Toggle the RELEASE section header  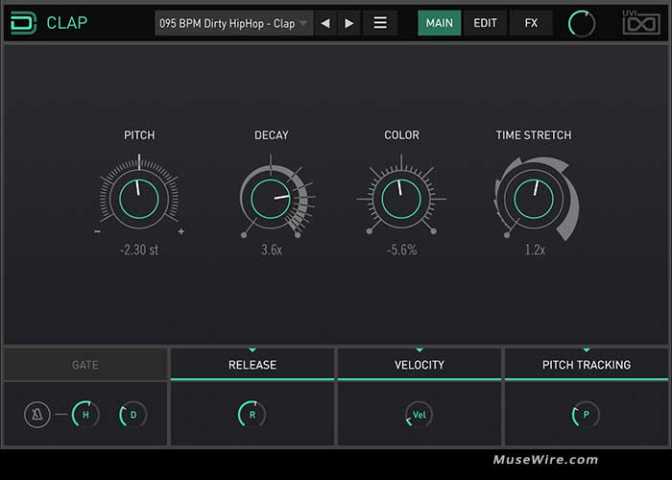tap(252, 365)
